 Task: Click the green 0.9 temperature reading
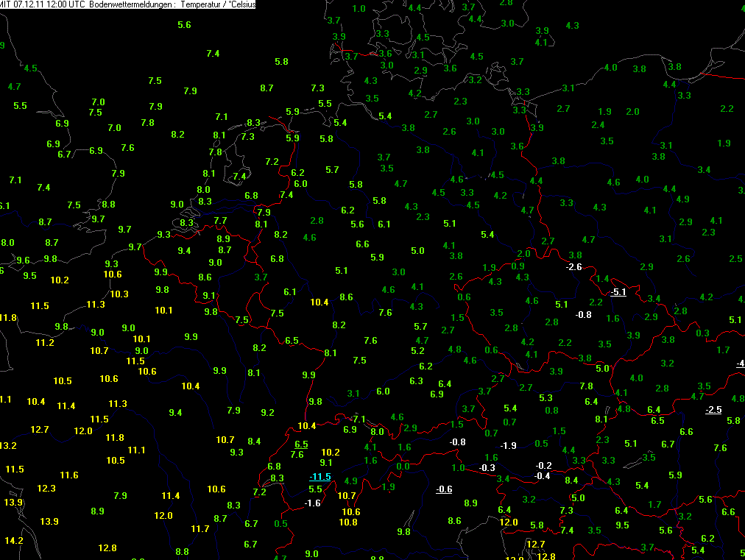pos(518,266)
